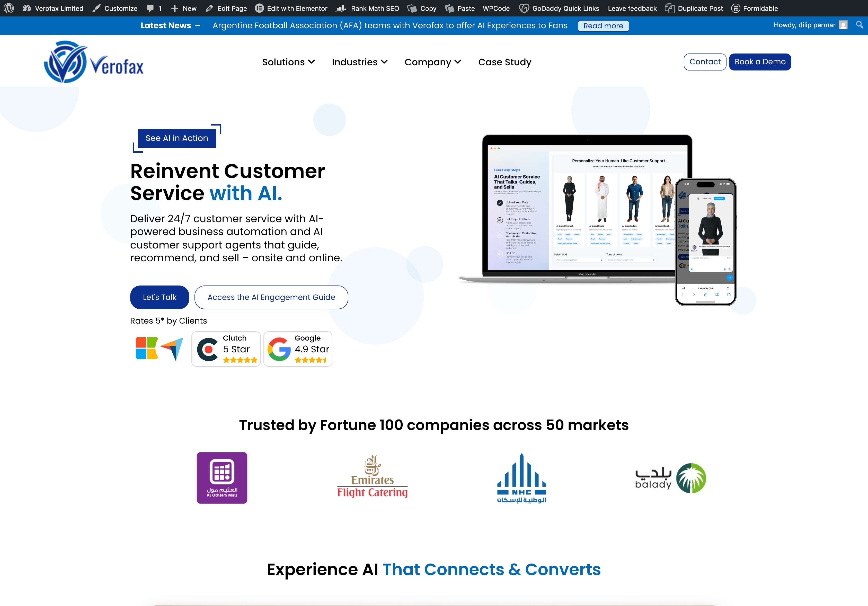The width and height of the screenshot is (868, 606).
Task: Expand the Industries dropdown menu
Action: click(360, 62)
